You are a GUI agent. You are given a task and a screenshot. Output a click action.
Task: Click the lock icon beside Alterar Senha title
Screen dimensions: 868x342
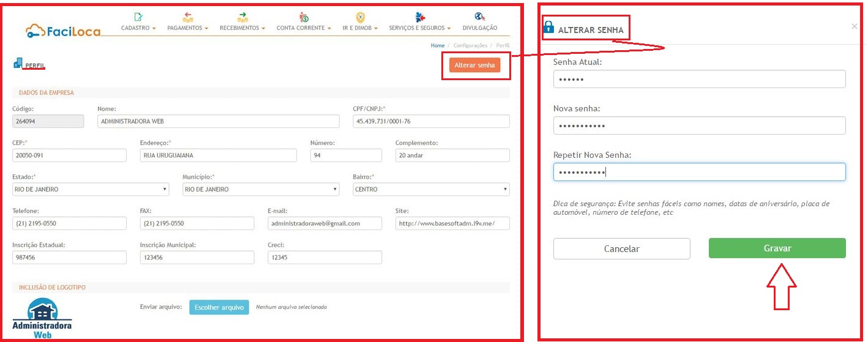[548, 28]
